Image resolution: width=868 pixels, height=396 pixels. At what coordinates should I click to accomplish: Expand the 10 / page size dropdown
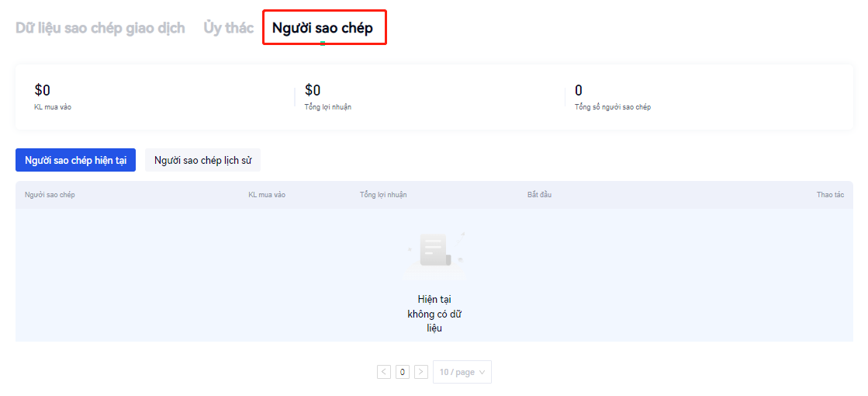click(462, 372)
